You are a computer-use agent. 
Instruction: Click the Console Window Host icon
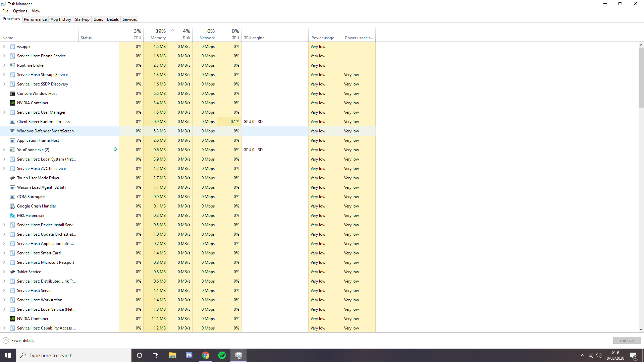click(12, 94)
